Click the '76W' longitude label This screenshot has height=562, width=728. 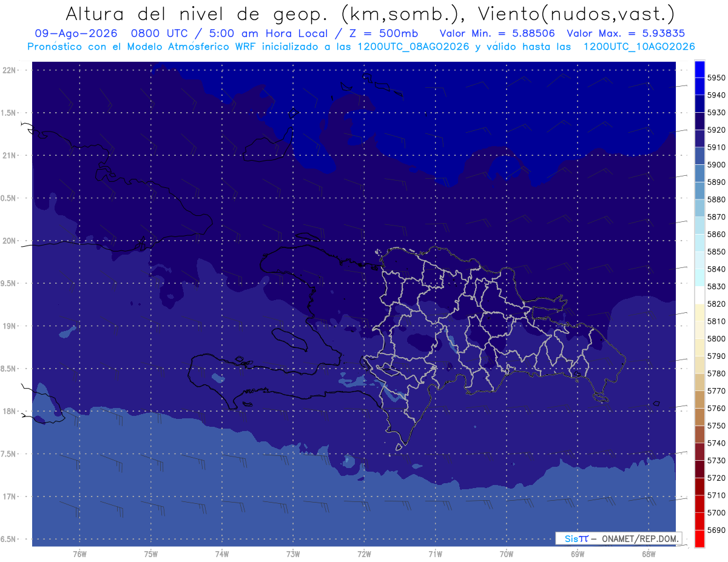(79, 554)
